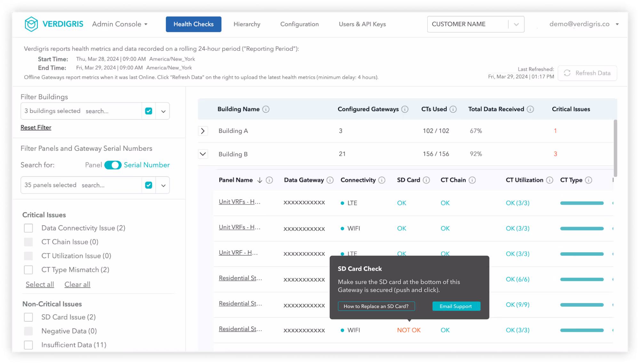Open the CUSTOMER NAME dropdown

click(x=516, y=24)
